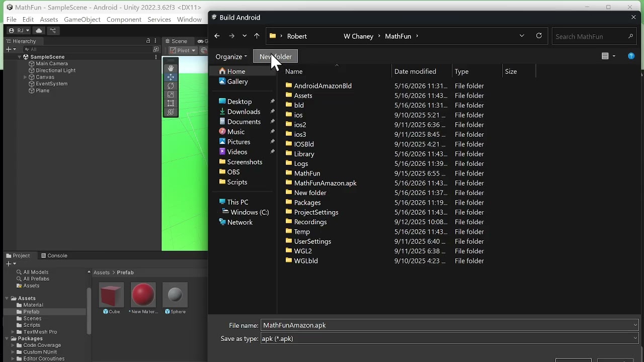Select the Rotate tool in Scene overlay
This screenshot has height=362, width=644.
click(171, 86)
